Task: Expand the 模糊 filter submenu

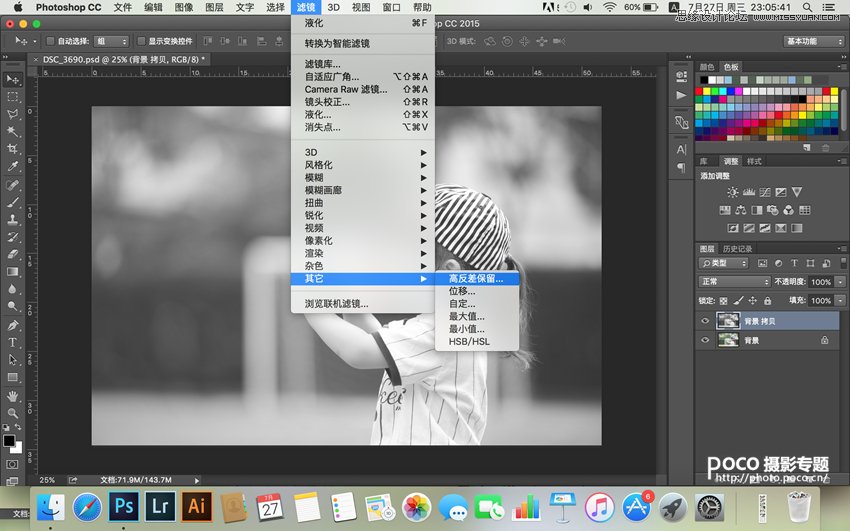Action: (x=363, y=178)
